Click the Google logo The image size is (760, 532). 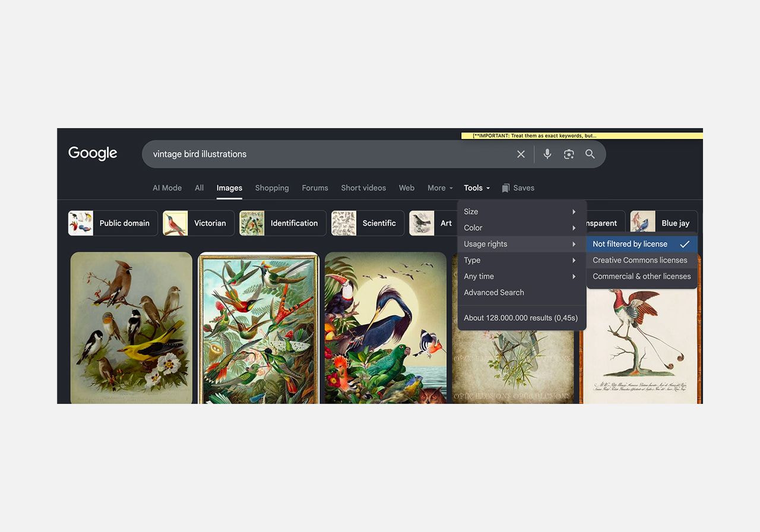tap(93, 153)
